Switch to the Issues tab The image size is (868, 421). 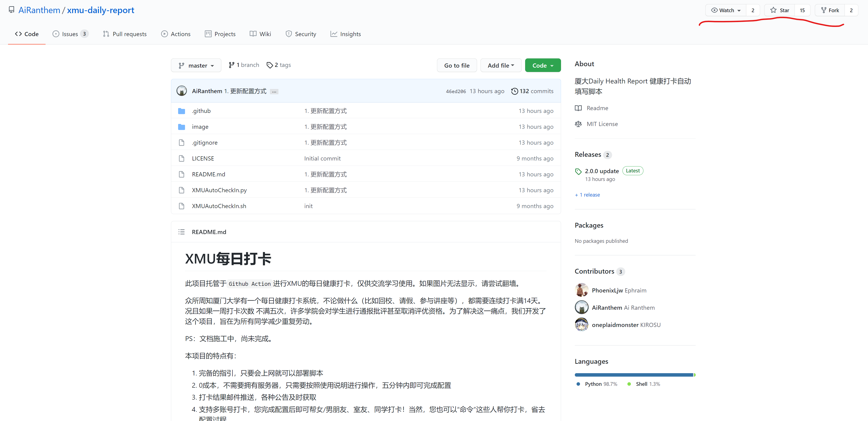point(70,34)
